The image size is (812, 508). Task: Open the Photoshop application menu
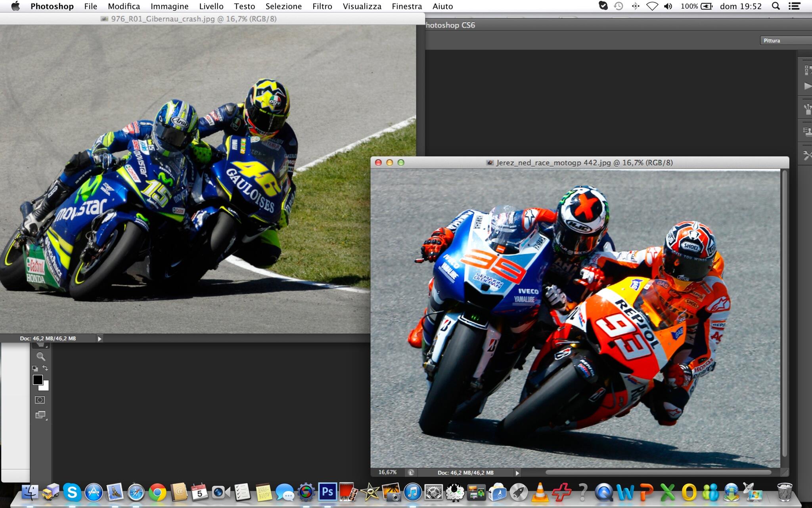[x=52, y=6]
